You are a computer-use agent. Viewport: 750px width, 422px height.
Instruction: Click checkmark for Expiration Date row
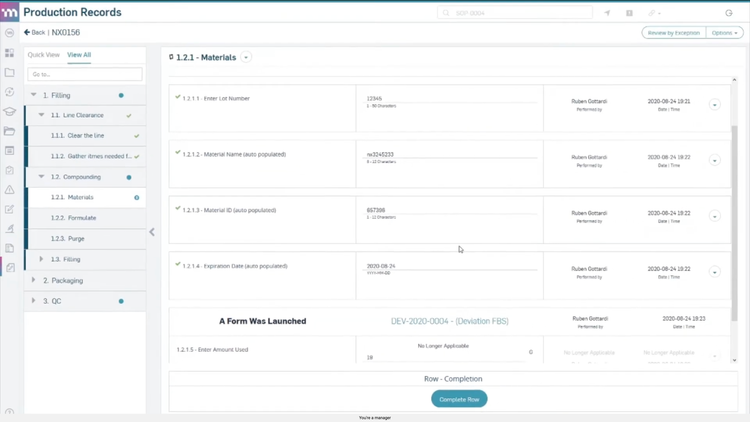178,265
